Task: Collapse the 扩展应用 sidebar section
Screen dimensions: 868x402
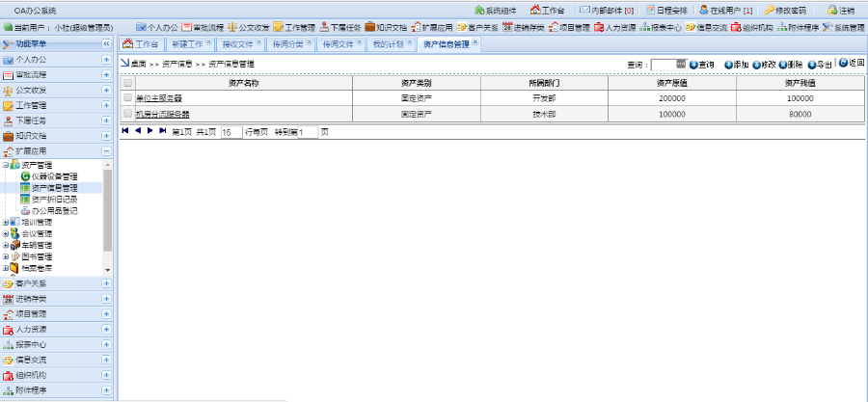Action: coord(106,151)
